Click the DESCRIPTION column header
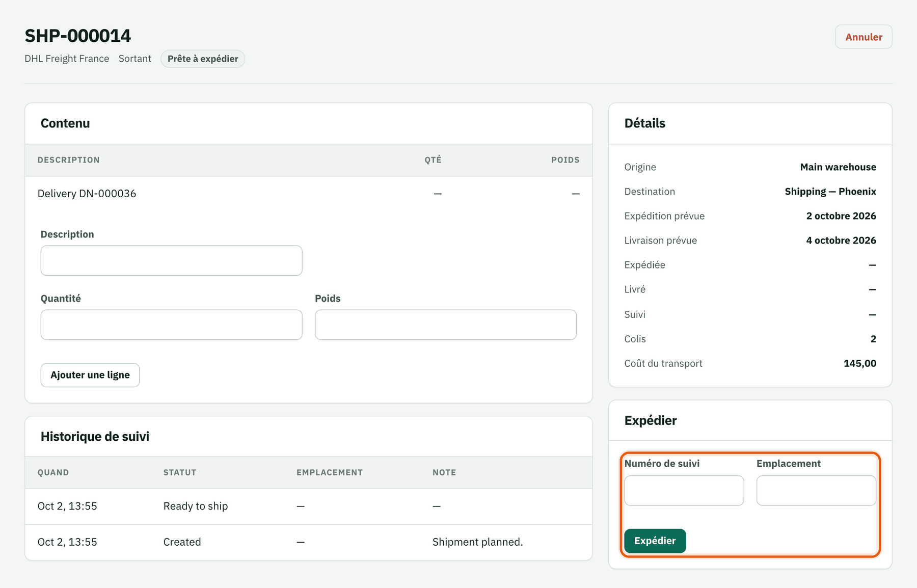Screen dimensions: 917x588 (x=69, y=160)
